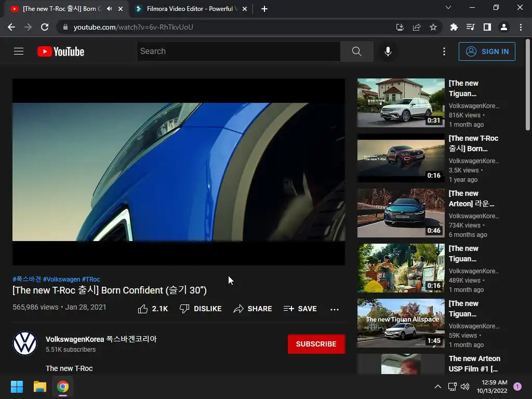Screen dimensions: 532x399
Task: Click the page vertical scrollbar
Action: (x=528, y=85)
